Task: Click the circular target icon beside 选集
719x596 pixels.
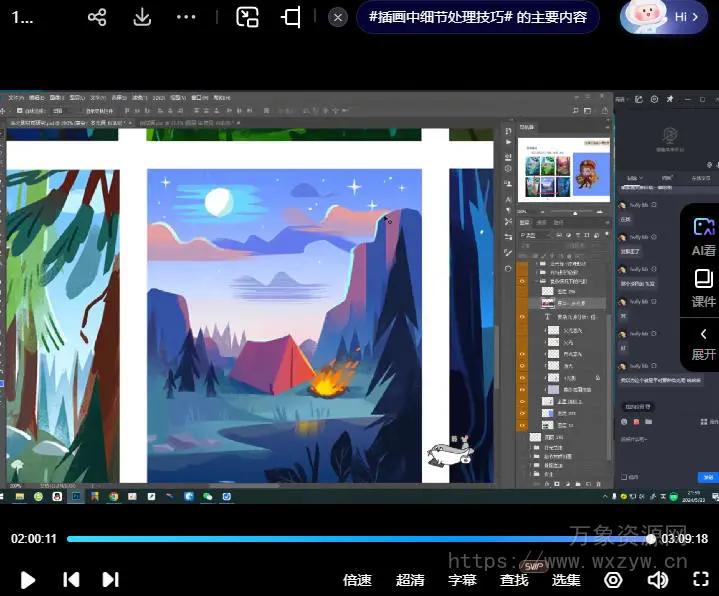Action: 613,580
